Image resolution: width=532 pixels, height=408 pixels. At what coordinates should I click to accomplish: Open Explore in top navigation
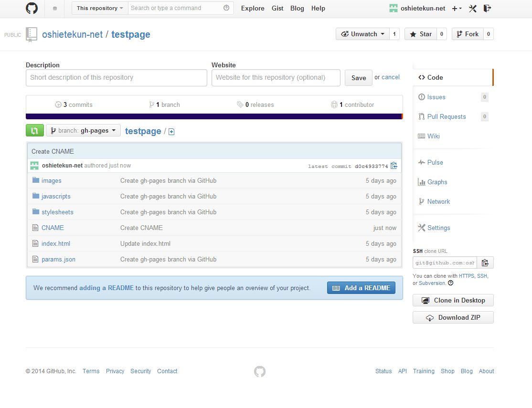coord(253,8)
